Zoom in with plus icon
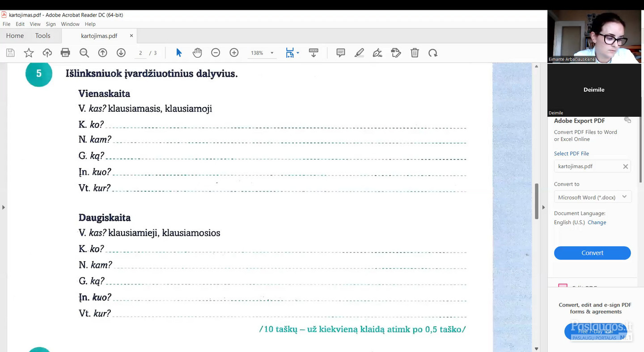Image resolution: width=644 pixels, height=352 pixels. (234, 53)
